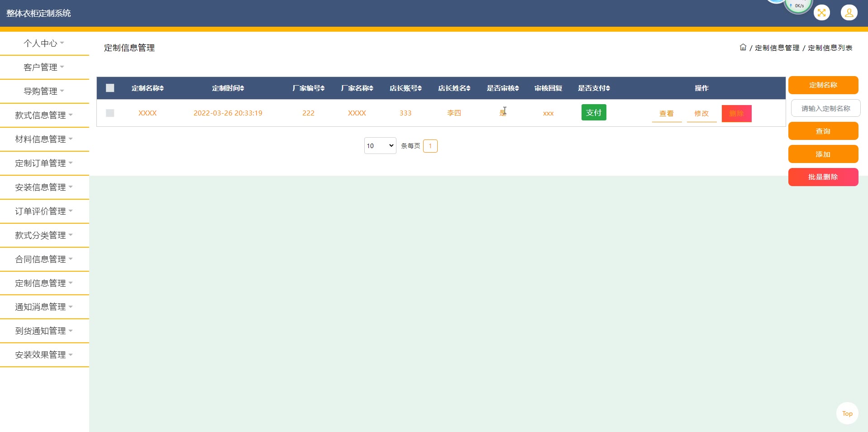Expand 定制订单管理 sidebar menu
The height and width of the screenshot is (432, 868).
[44, 163]
